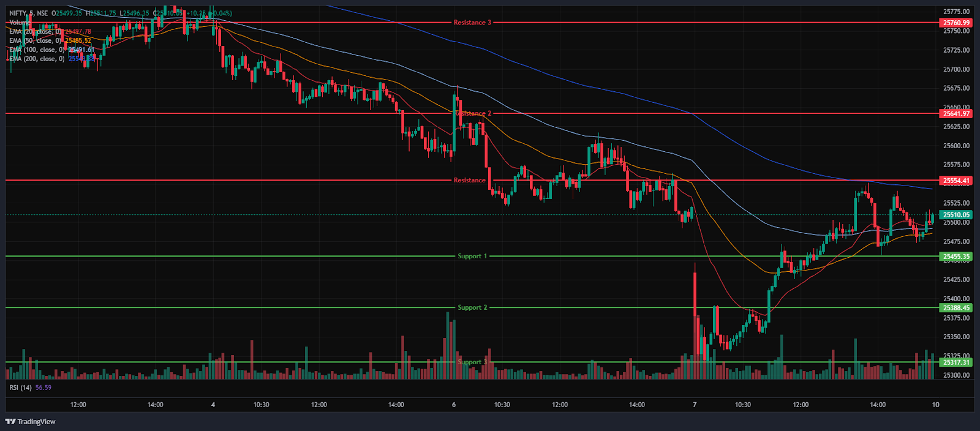Select the 25554.41 resistance price tag
The image size is (980, 431).
tap(956, 181)
